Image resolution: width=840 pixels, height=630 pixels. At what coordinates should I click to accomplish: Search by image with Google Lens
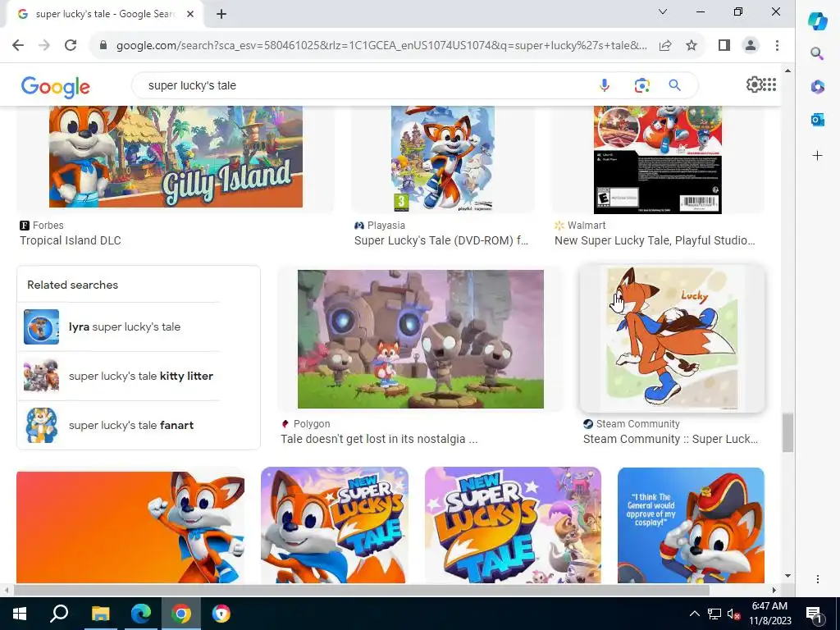[641, 85]
